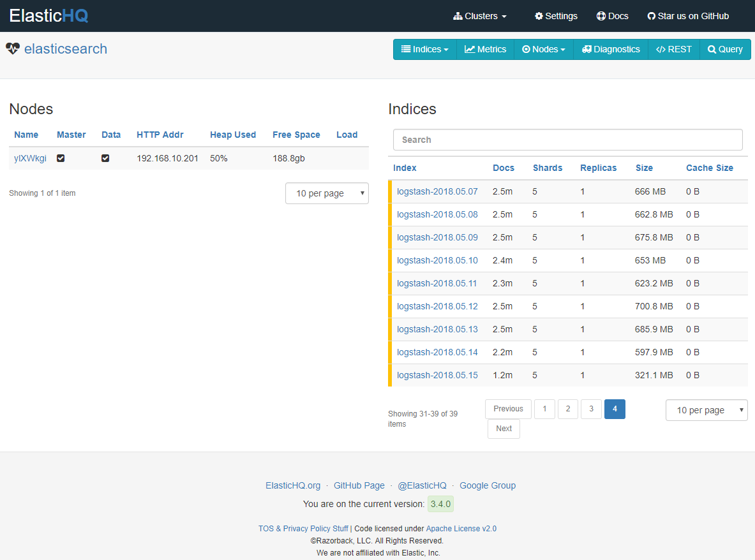This screenshot has width=755, height=560.
Task: Click Star us on GitHub
Action: 687,17
